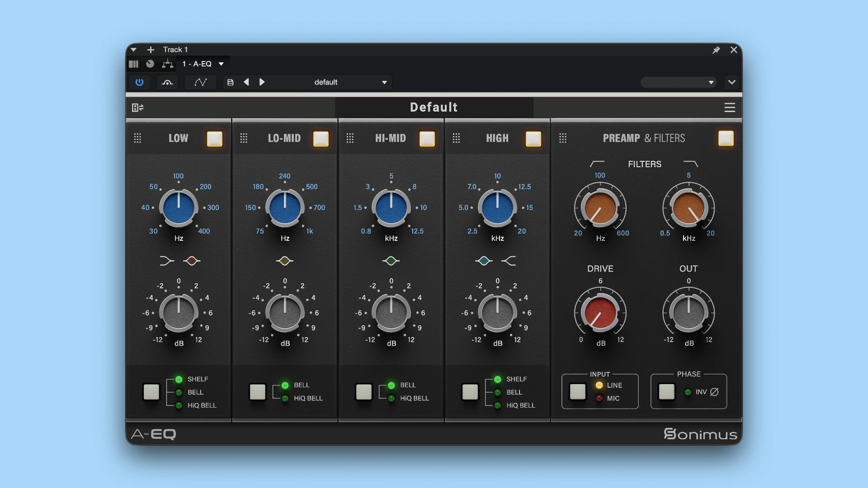Toggle the PREAMP & FILTERS enable button

pyautogui.click(x=726, y=138)
